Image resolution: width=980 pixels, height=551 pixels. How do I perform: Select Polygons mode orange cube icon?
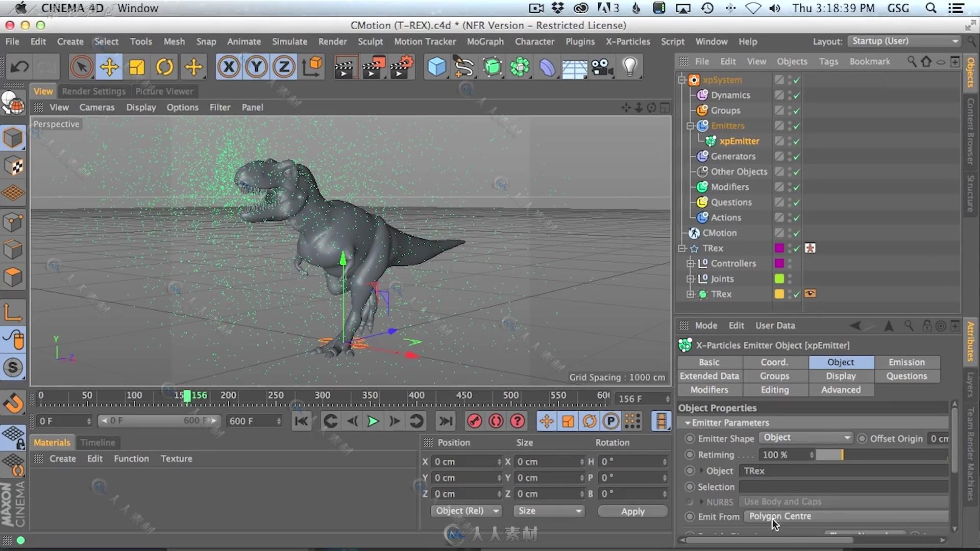click(x=13, y=278)
